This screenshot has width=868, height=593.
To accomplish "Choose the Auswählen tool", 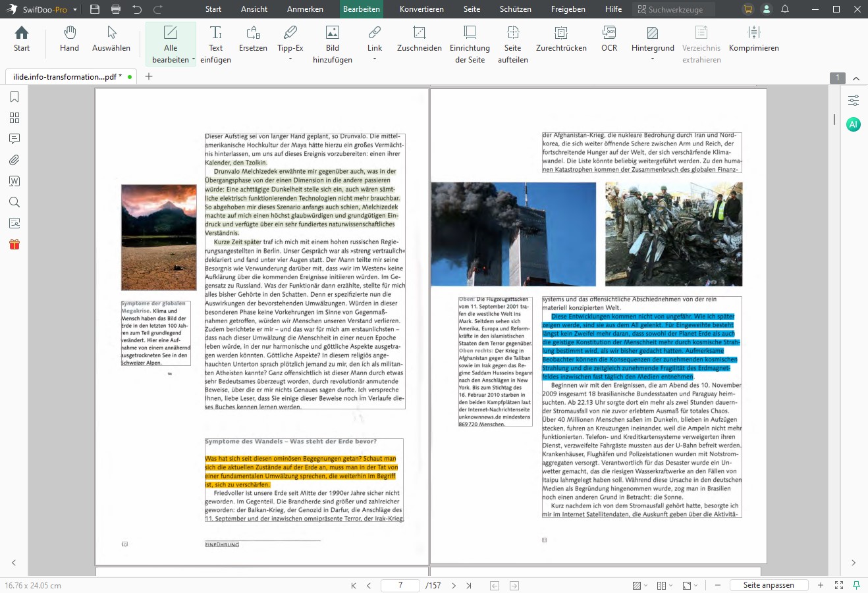I will pos(111,39).
